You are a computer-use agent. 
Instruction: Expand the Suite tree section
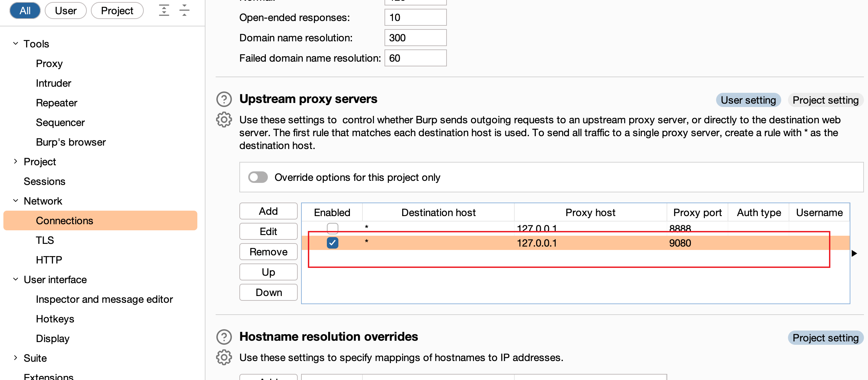16,358
